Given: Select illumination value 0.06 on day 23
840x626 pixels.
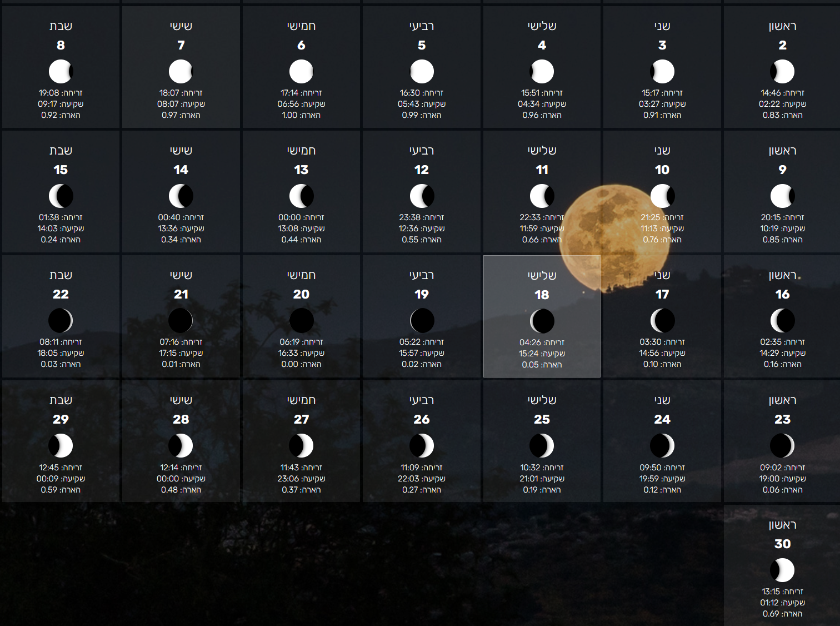Looking at the screenshot, I should point(771,490).
